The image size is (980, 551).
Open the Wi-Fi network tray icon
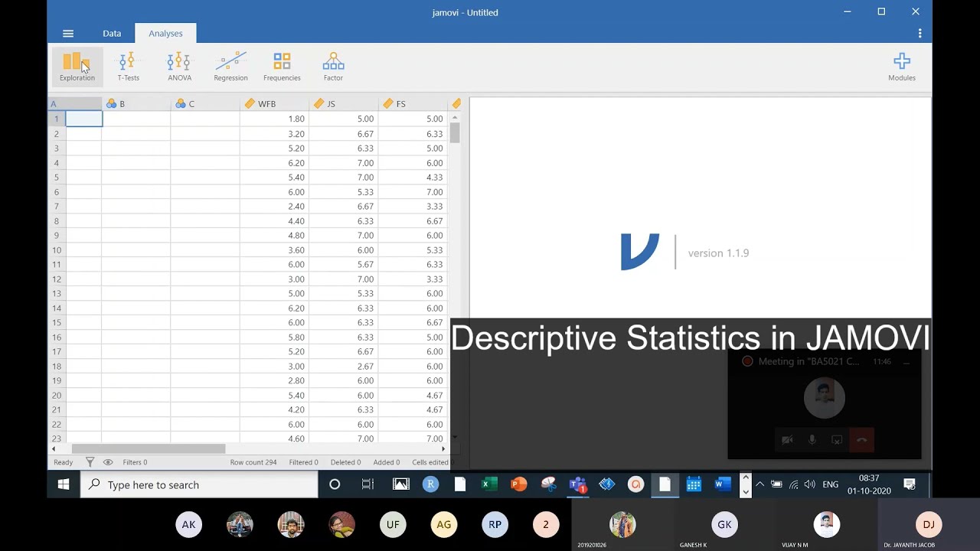click(x=793, y=484)
